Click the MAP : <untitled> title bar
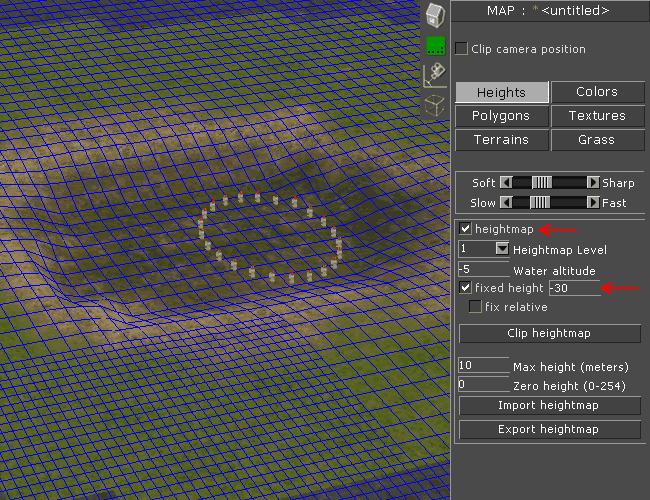Image resolution: width=650 pixels, height=500 pixels. 550,11
